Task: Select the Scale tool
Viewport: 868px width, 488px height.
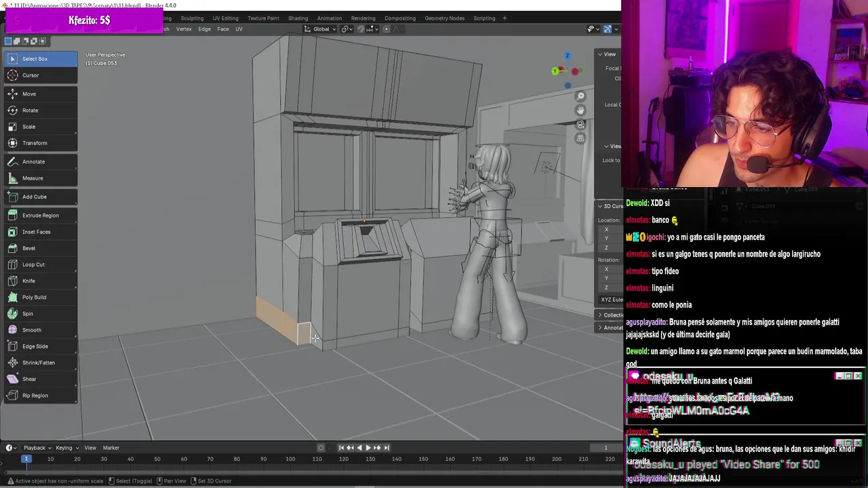Action: point(40,127)
